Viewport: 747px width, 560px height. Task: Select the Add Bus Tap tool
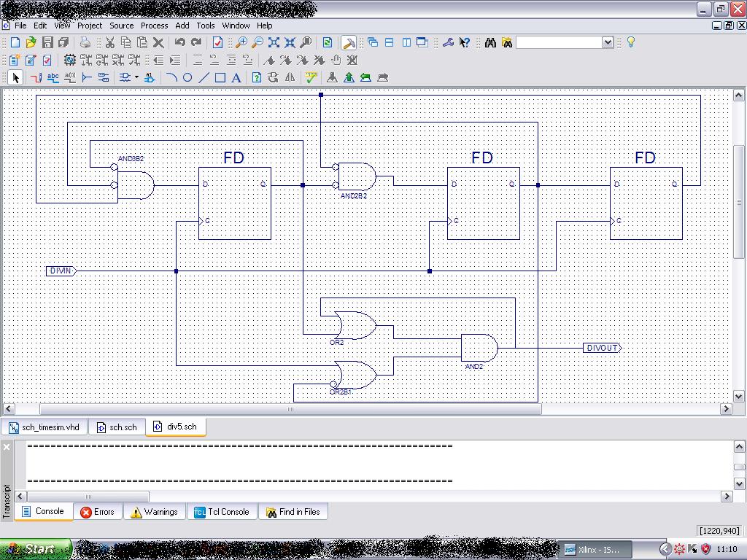pos(87,77)
